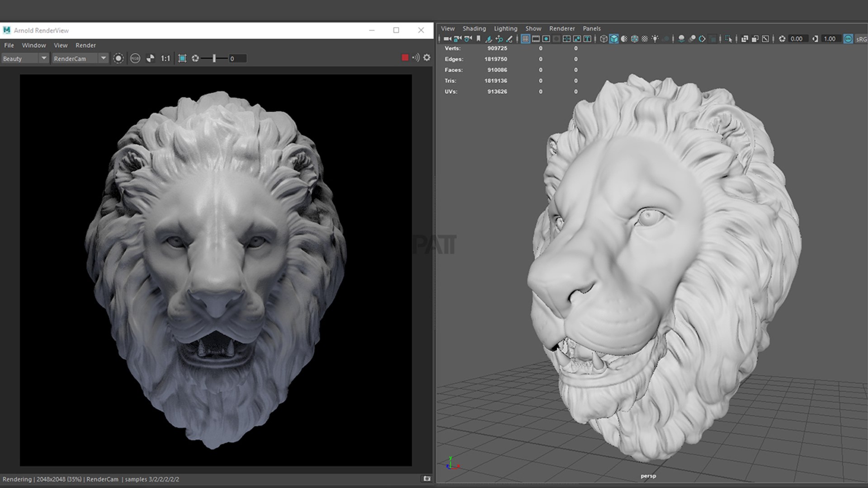Open the viewport Shading menu
Screen dimensions: 868x488
[x=474, y=28]
